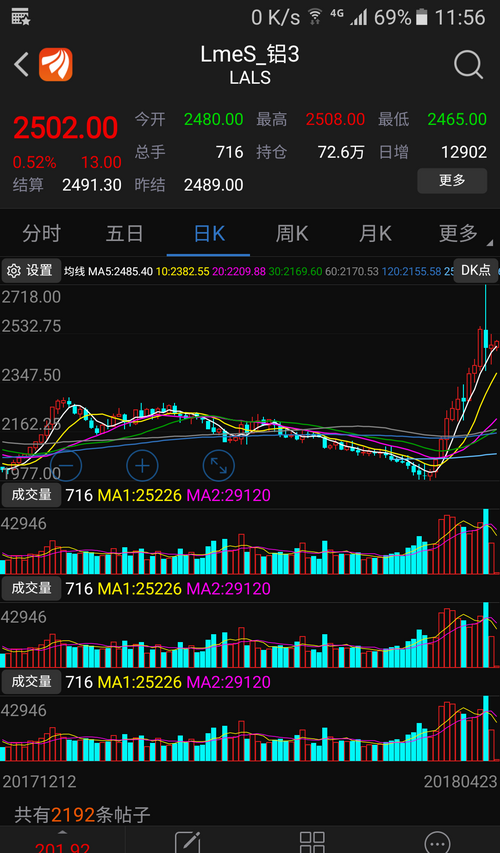This screenshot has width=500, height=853.
Task: Tap the second 成交量 indicator button
Action: coord(31,588)
